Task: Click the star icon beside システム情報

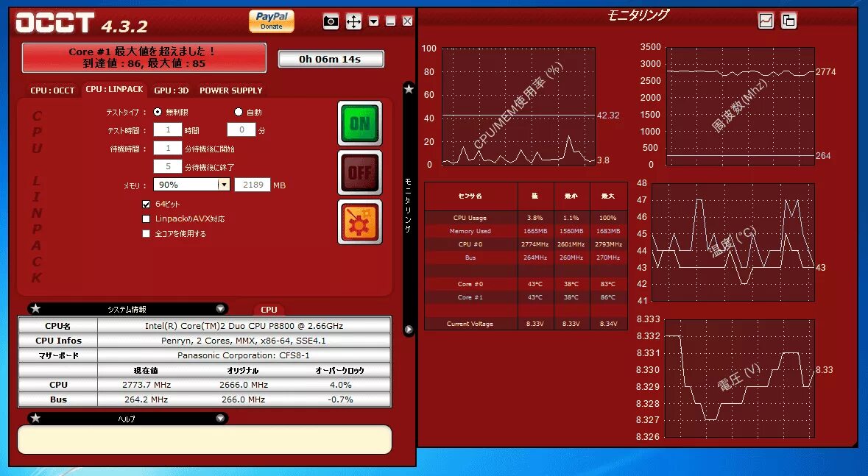Action: [x=35, y=308]
